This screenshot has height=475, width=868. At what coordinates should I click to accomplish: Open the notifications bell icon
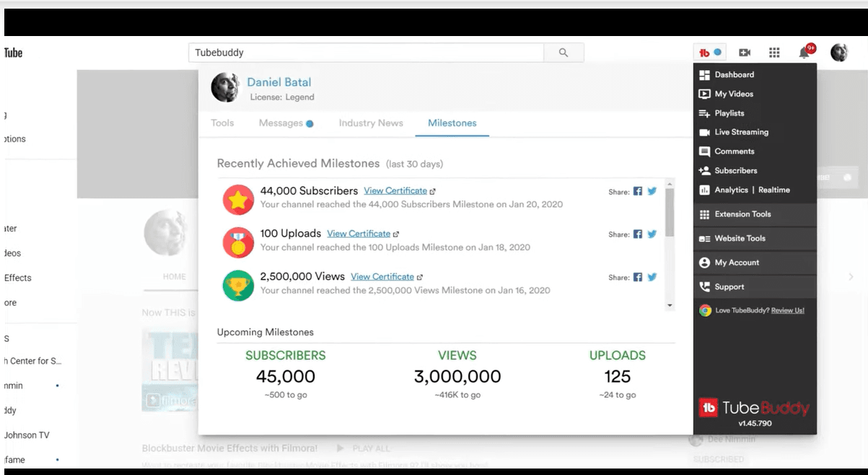pos(805,53)
